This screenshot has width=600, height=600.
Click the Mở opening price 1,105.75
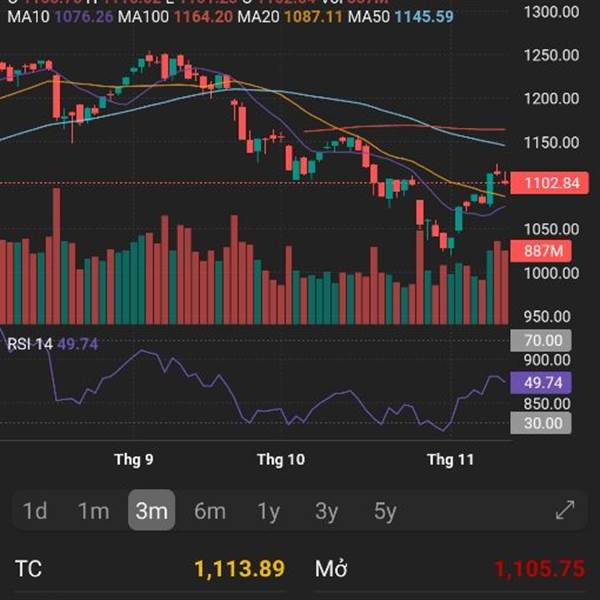point(540,569)
